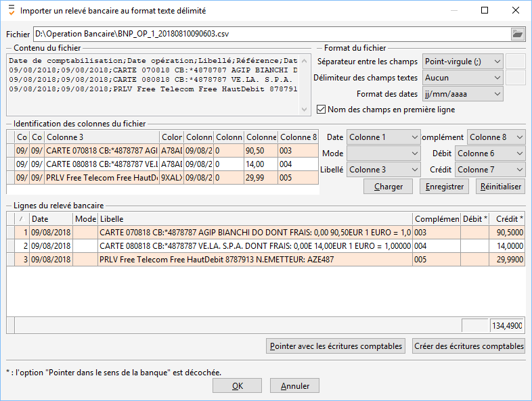Screen dimensions: 532x401
Task: Click the Mode header in relevé table
Action: click(x=85, y=219)
